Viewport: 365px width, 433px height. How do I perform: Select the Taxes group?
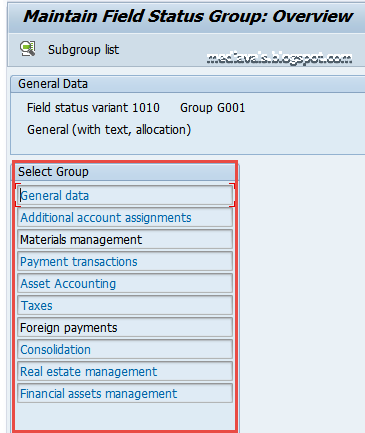[x=125, y=306]
